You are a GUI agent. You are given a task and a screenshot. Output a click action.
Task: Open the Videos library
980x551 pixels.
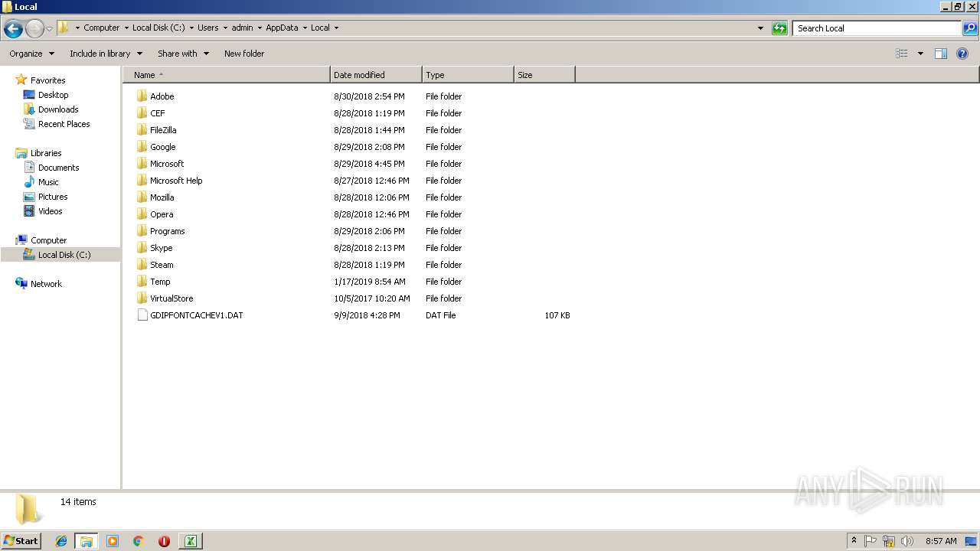pyautogui.click(x=50, y=211)
